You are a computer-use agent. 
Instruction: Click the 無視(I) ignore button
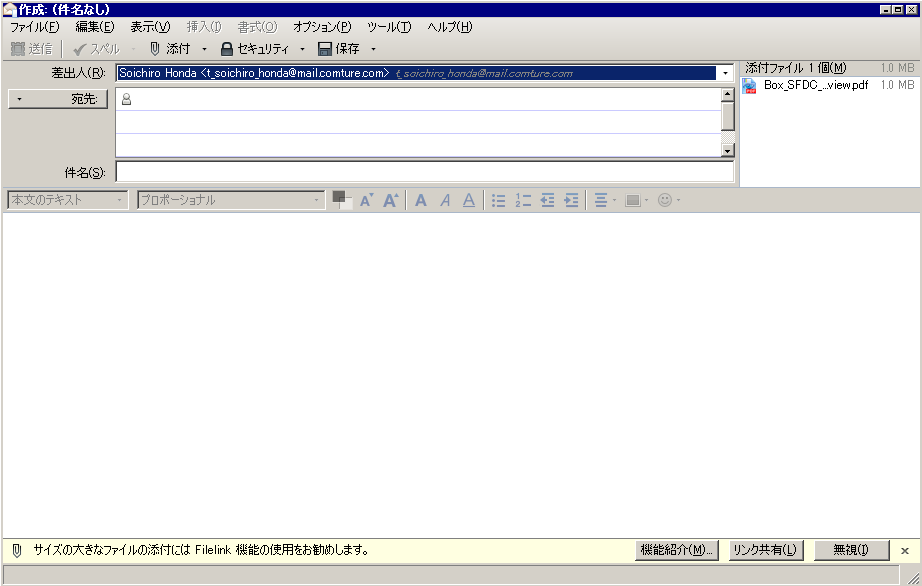[x=851, y=550]
